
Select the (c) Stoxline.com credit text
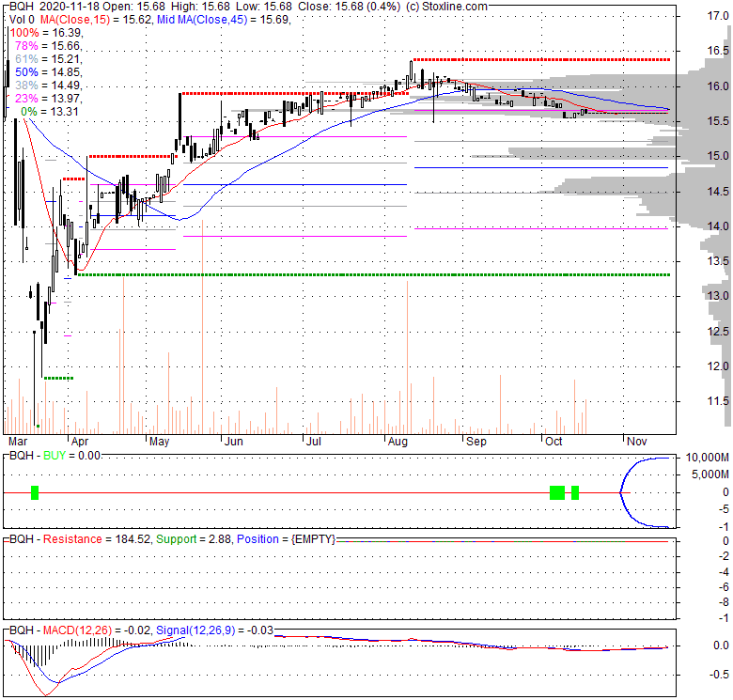point(446,7)
